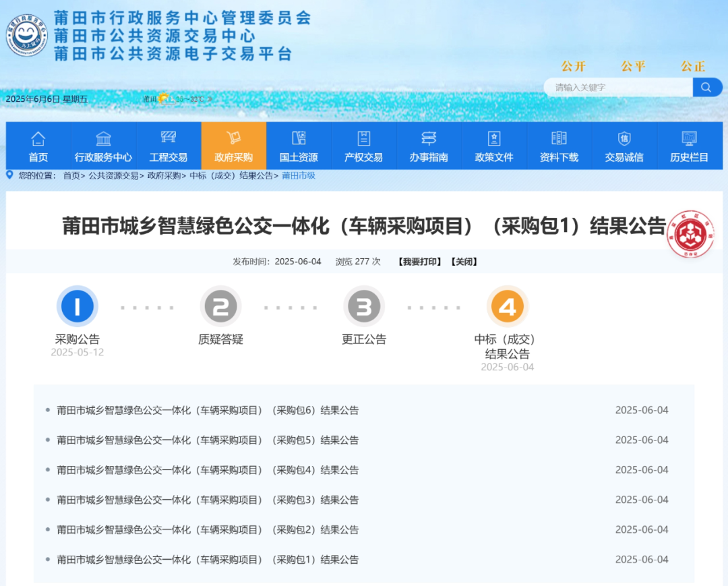
Task: Click 我要打印 print link
Action: pos(419,262)
